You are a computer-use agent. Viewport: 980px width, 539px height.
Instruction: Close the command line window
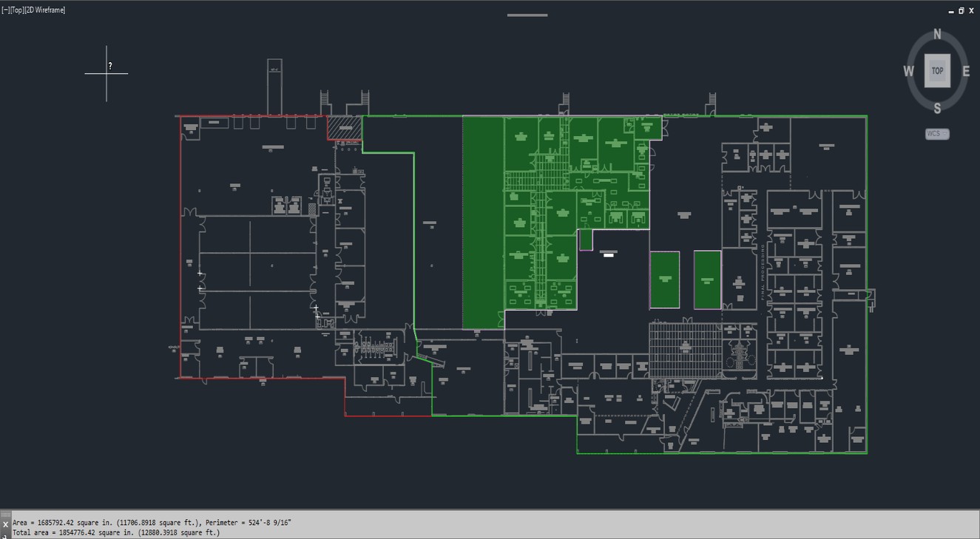pos(5,524)
